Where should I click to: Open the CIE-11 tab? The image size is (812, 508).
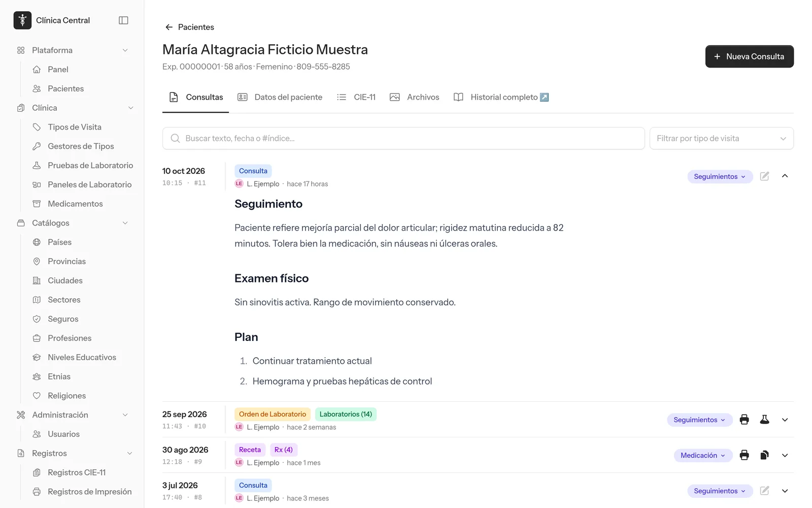[356, 97]
